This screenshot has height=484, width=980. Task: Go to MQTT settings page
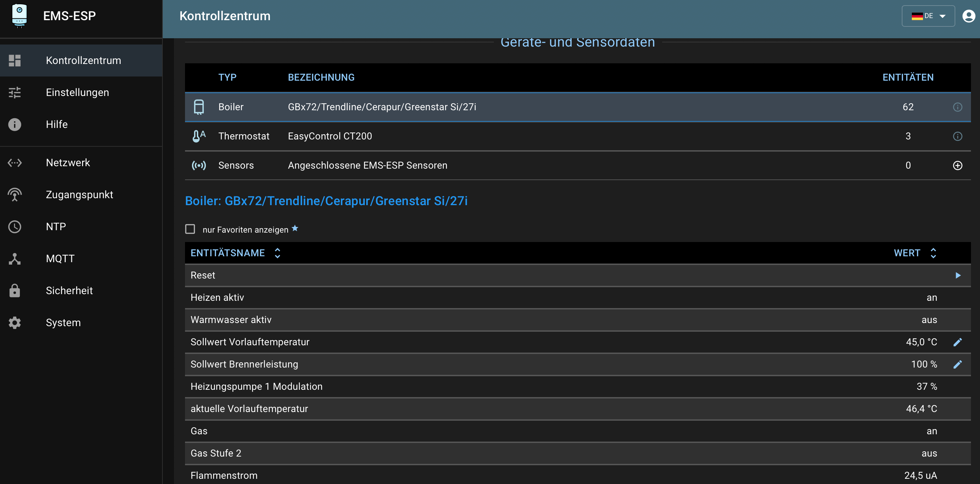60,259
